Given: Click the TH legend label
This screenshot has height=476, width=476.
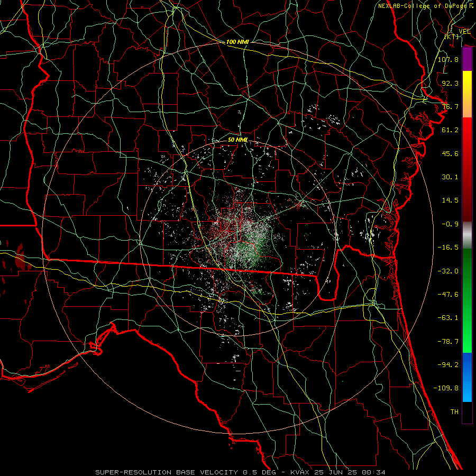Looking at the screenshot, I should point(454,412).
